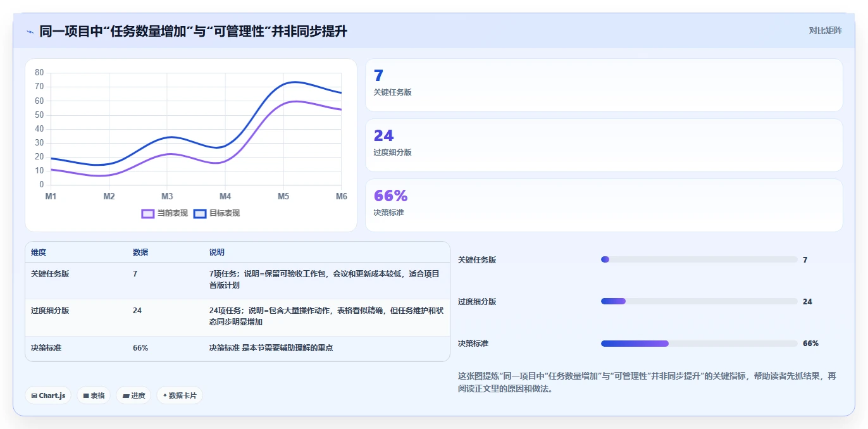Open the 对比矩阵 label in header

coord(825,30)
